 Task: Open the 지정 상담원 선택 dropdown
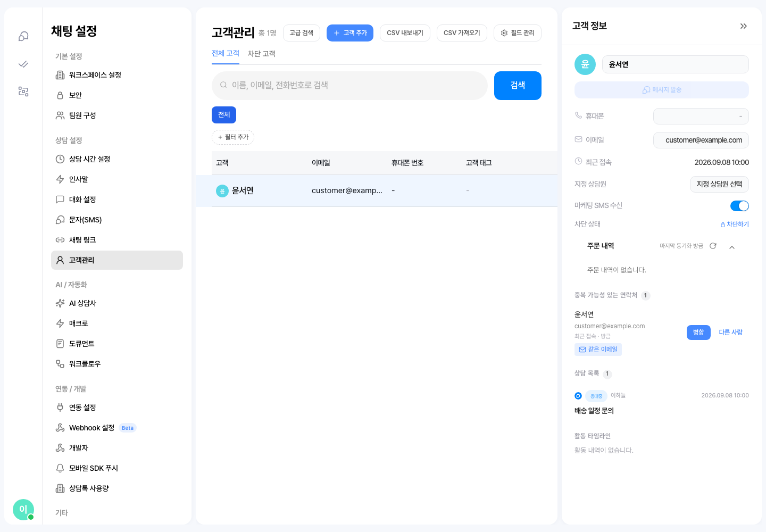click(719, 184)
